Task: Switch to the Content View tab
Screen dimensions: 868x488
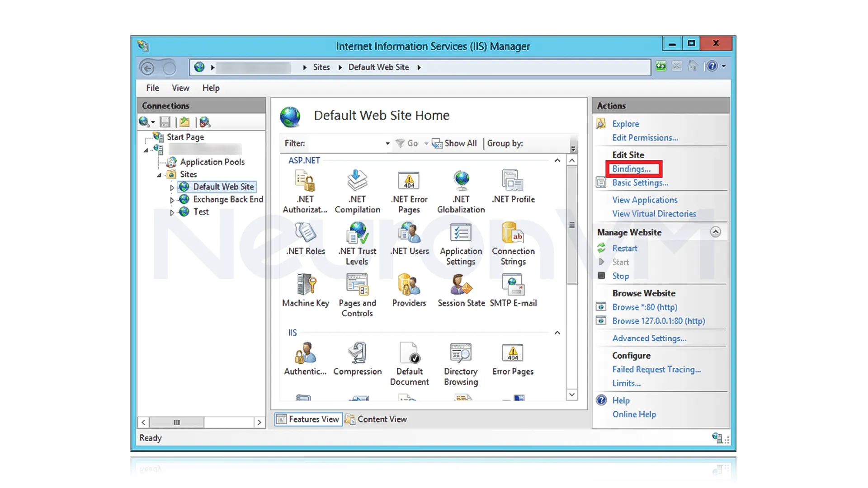Action: [377, 419]
